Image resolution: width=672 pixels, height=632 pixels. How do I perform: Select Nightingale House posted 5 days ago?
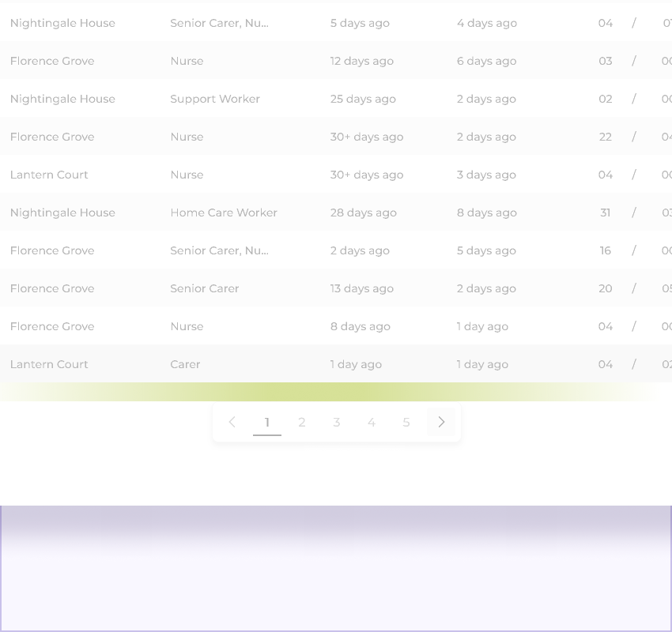[x=336, y=23]
